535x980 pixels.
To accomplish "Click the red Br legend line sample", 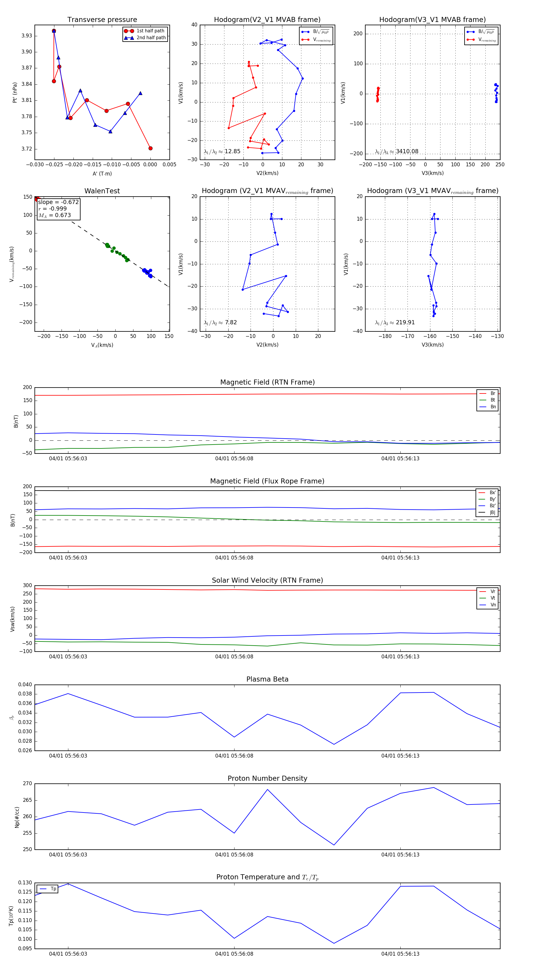I will 483,393.
